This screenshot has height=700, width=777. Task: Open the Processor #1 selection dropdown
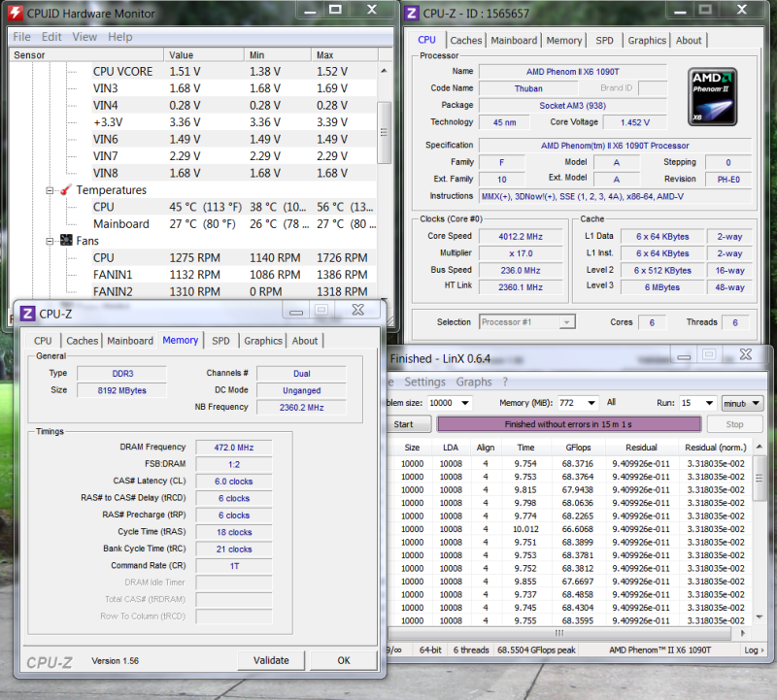[567, 322]
